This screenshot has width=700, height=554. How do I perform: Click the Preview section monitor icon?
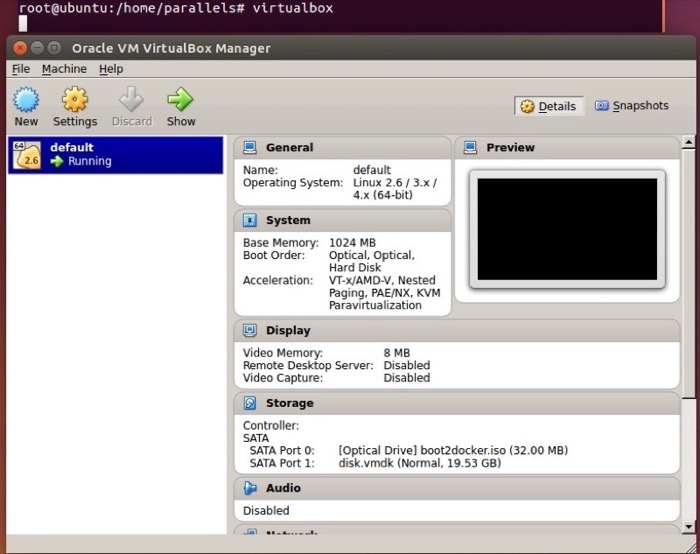tap(470, 147)
